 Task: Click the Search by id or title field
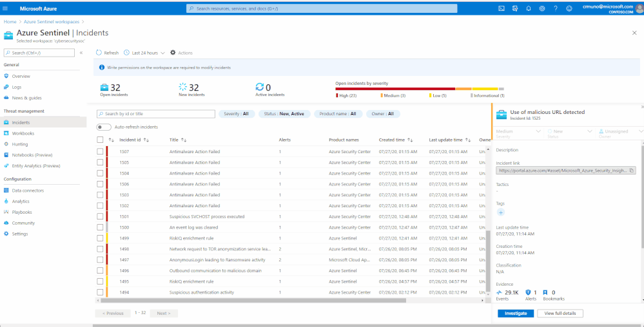click(x=155, y=114)
